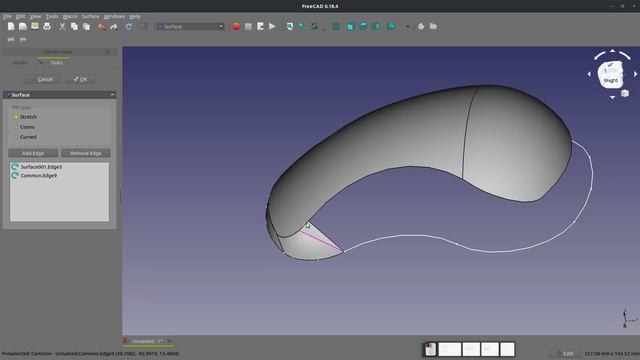
Task: Undock the Combo View panel
Action: coord(107,52)
